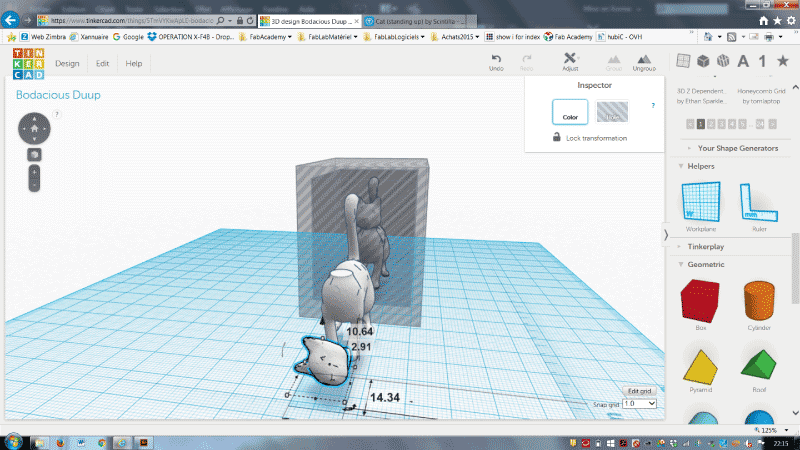Click the browser home icon

point(763,21)
